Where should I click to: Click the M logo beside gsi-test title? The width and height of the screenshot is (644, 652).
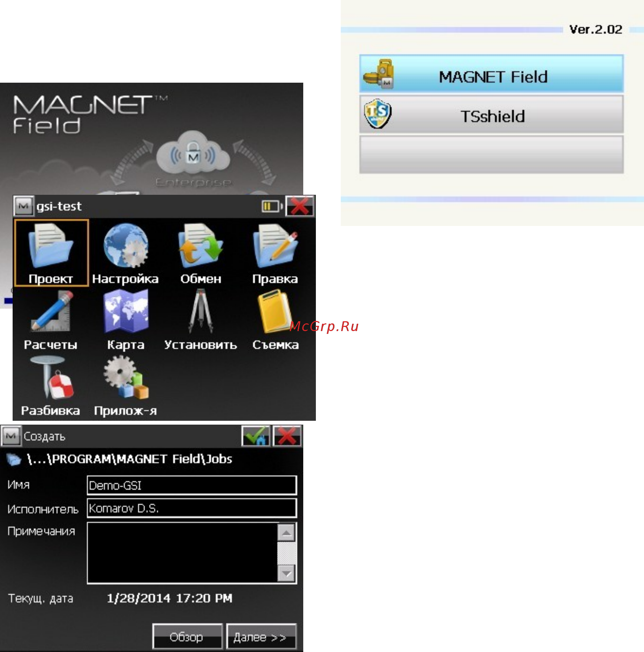click(23, 206)
